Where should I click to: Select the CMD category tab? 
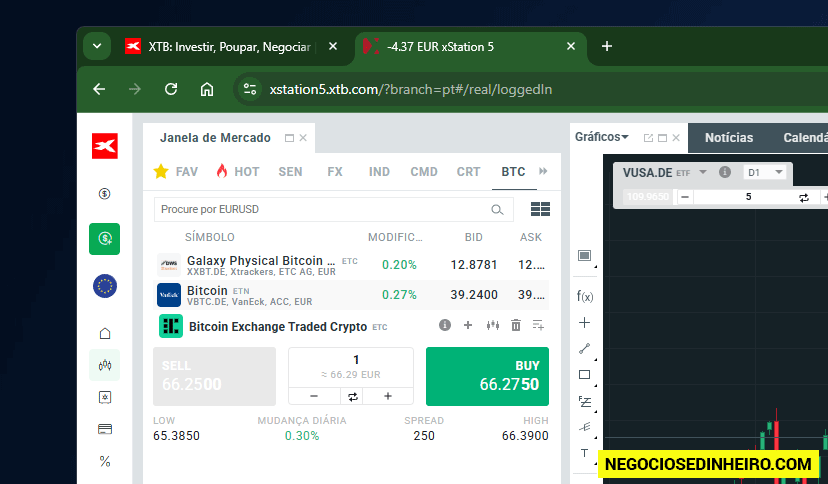click(x=424, y=172)
